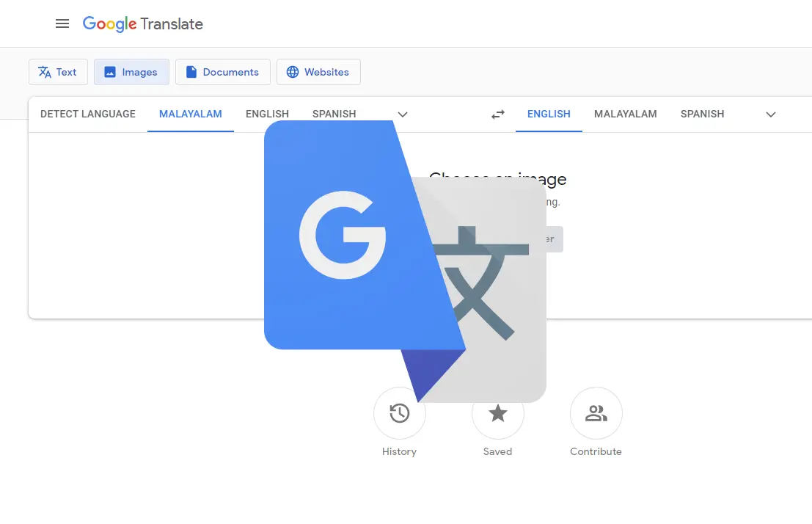
Task: Select Malayalam as target language
Action: (626, 114)
